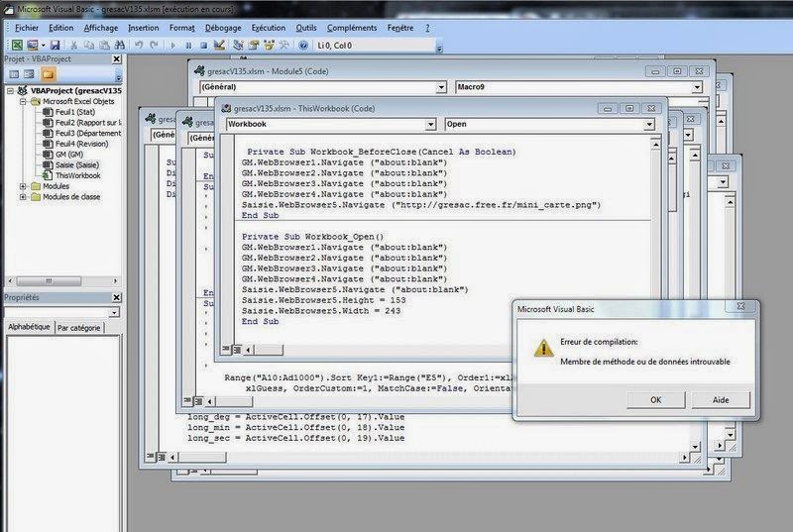Viewport: 793px width, 532px height.
Task: Open the Properties Window toolbar icon
Action: point(254,45)
